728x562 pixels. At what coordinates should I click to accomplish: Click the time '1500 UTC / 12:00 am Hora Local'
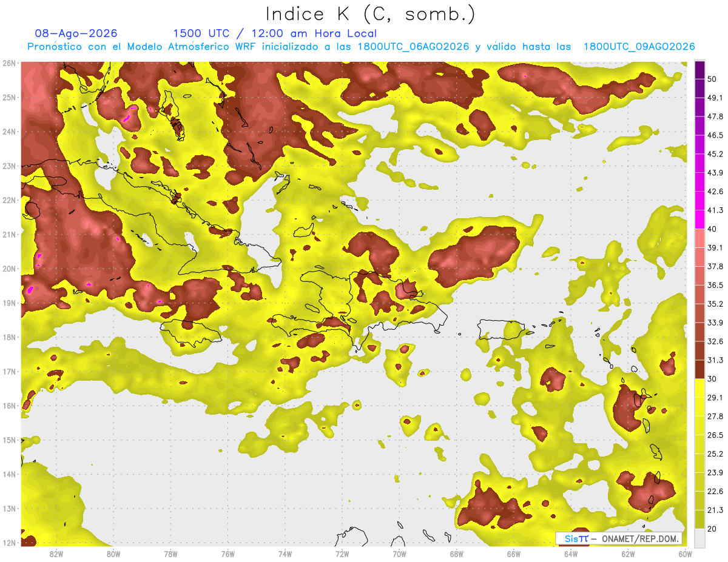pos(275,33)
